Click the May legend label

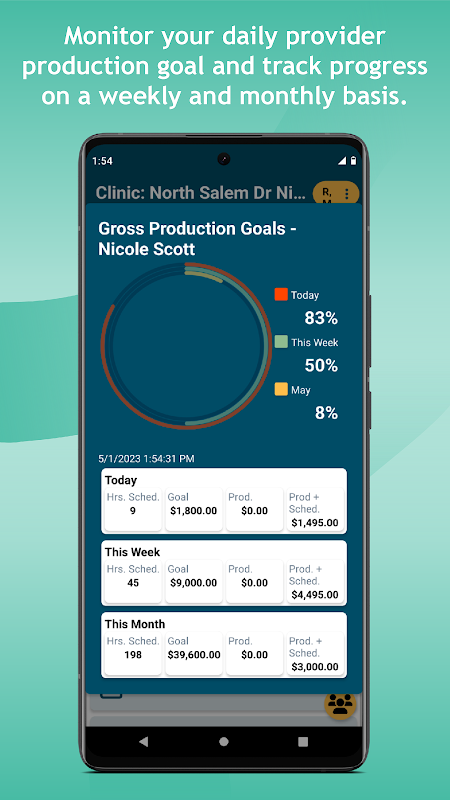pos(301,390)
